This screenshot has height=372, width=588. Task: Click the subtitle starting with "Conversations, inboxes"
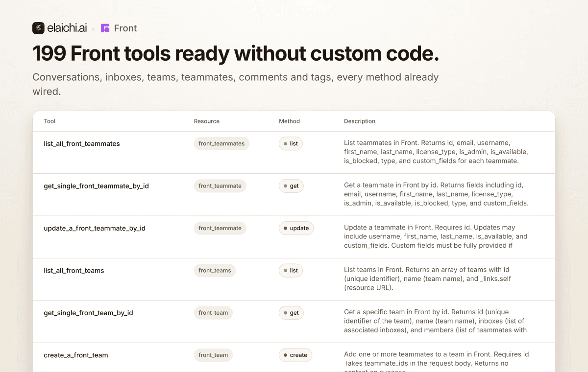(x=236, y=84)
